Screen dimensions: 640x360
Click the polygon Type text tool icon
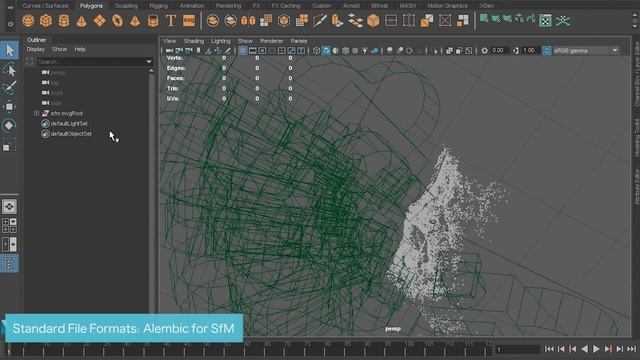pyautogui.click(x=171, y=20)
